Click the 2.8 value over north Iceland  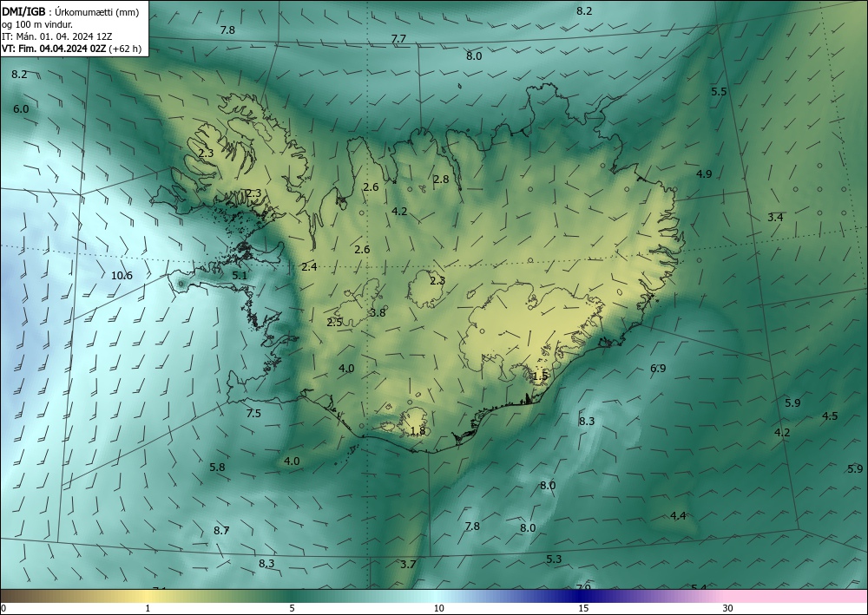(x=441, y=180)
